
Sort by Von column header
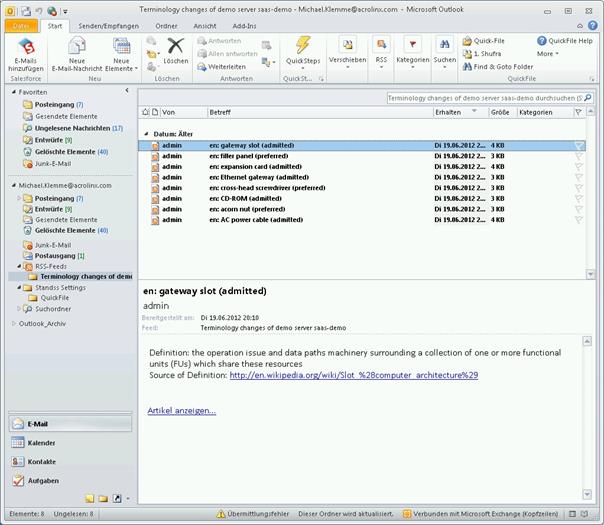(184, 112)
